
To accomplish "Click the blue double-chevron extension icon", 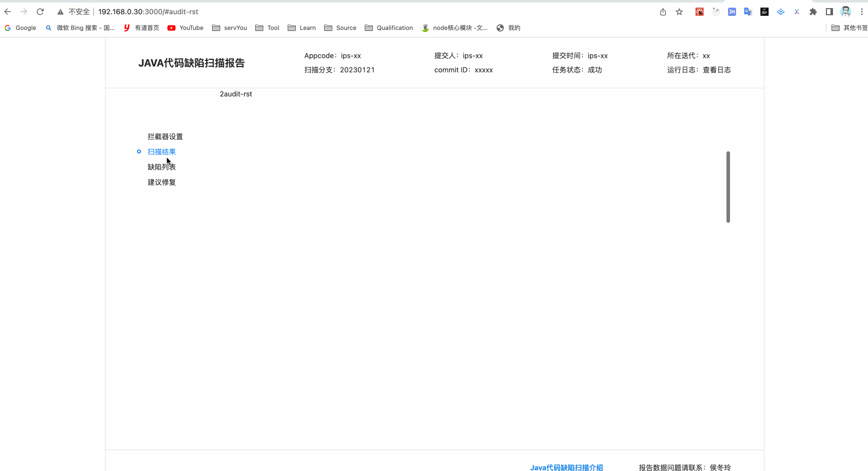I will click(780, 12).
